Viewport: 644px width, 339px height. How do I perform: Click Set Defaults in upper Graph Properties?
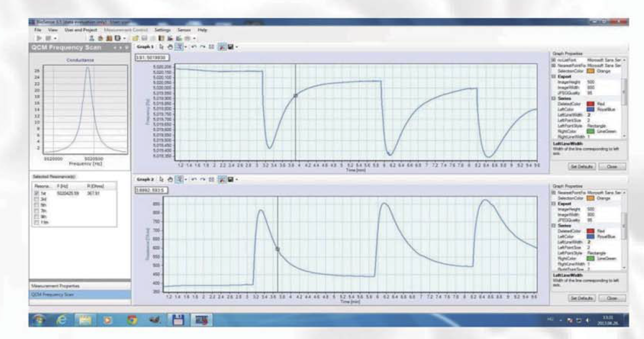[x=579, y=167]
